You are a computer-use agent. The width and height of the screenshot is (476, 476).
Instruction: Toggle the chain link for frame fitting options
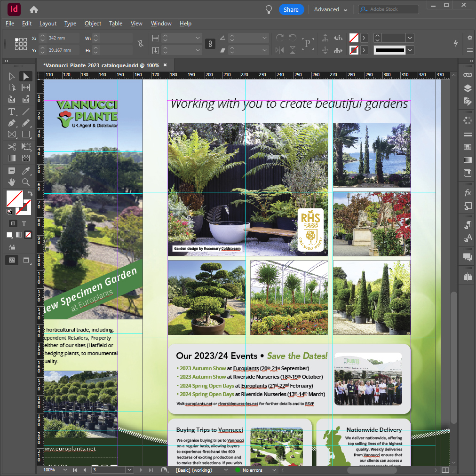click(x=210, y=44)
